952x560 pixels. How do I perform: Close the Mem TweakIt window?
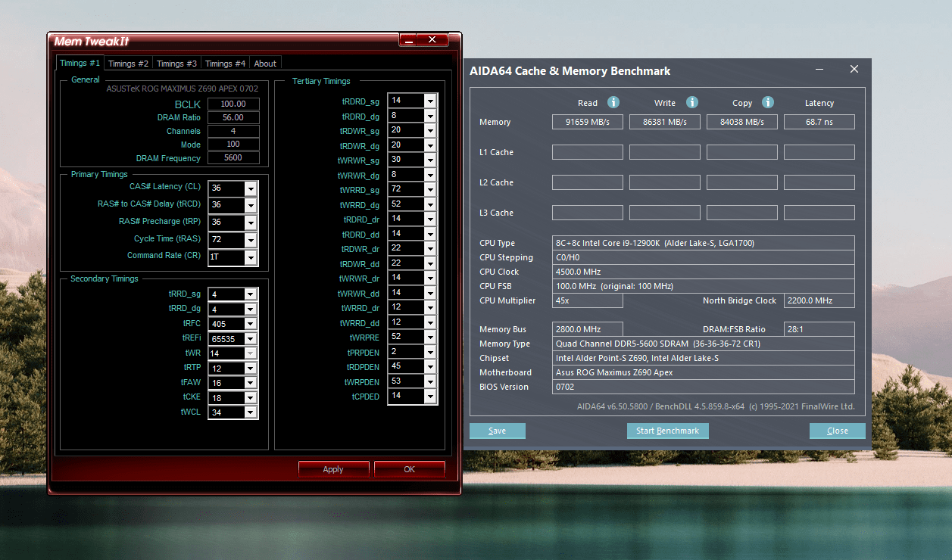click(432, 40)
